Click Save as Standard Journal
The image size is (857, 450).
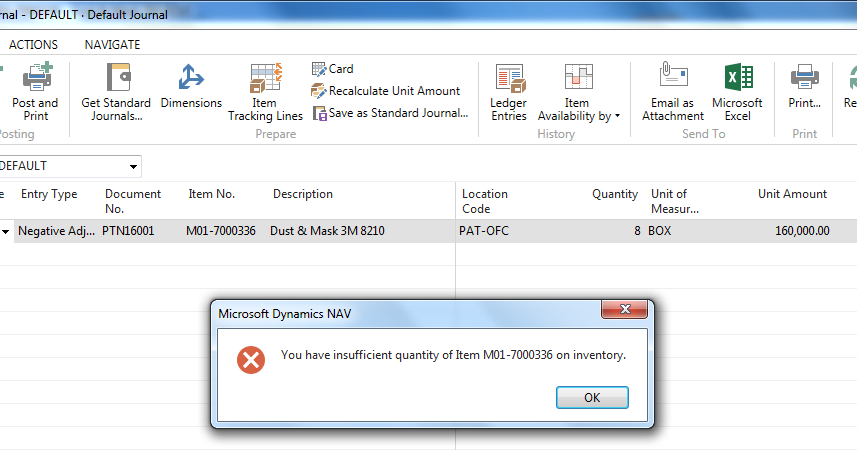[x=390, y=113]
